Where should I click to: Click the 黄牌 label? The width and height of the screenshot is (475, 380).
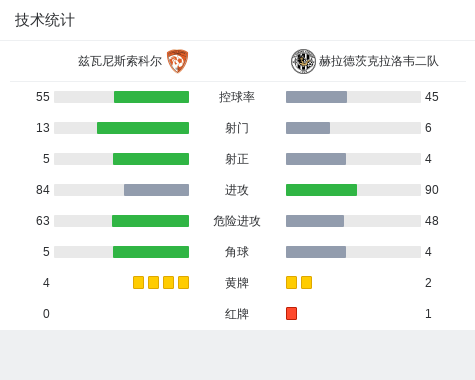coord(237,283)
